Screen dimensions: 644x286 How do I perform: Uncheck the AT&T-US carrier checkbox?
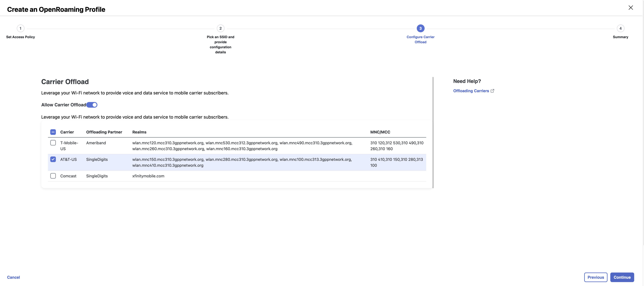53,159
